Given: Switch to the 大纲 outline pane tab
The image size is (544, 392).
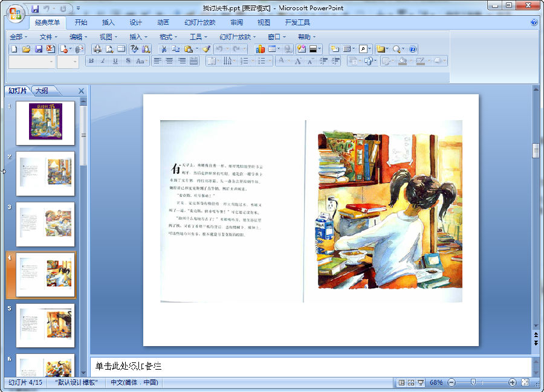Looking at the screenshot, I should tap(42, 91).
